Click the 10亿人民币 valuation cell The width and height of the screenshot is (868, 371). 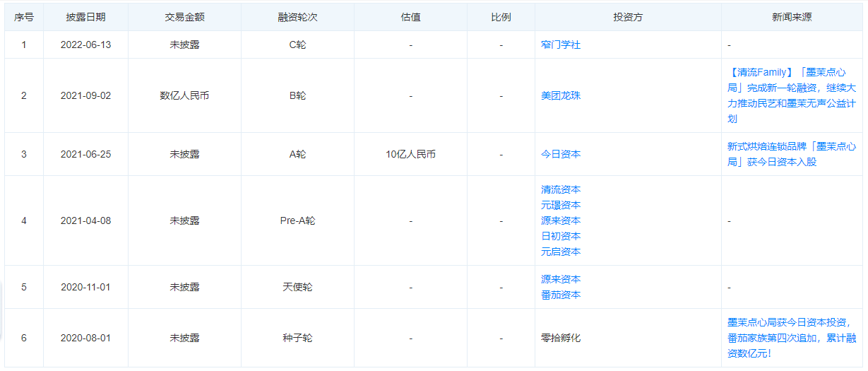tap(410, 154)
